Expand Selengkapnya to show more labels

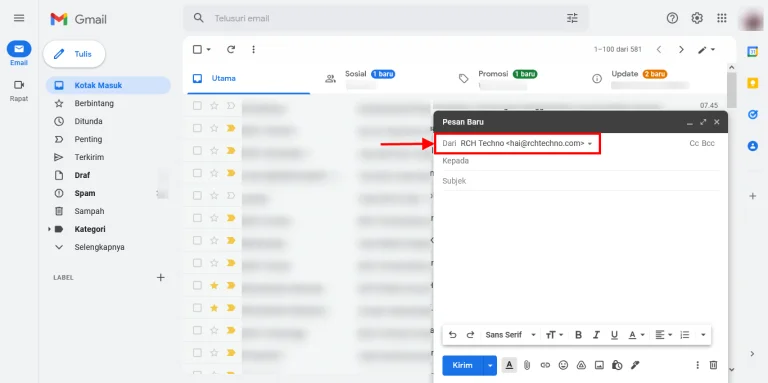(99, 247)
